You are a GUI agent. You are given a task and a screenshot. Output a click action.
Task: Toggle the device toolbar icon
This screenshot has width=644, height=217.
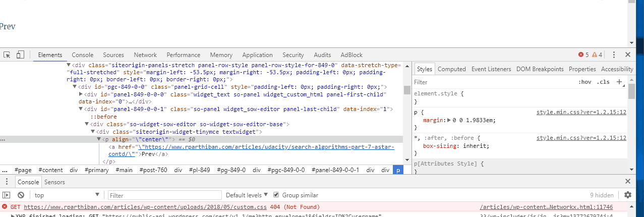tap(20, 55)
